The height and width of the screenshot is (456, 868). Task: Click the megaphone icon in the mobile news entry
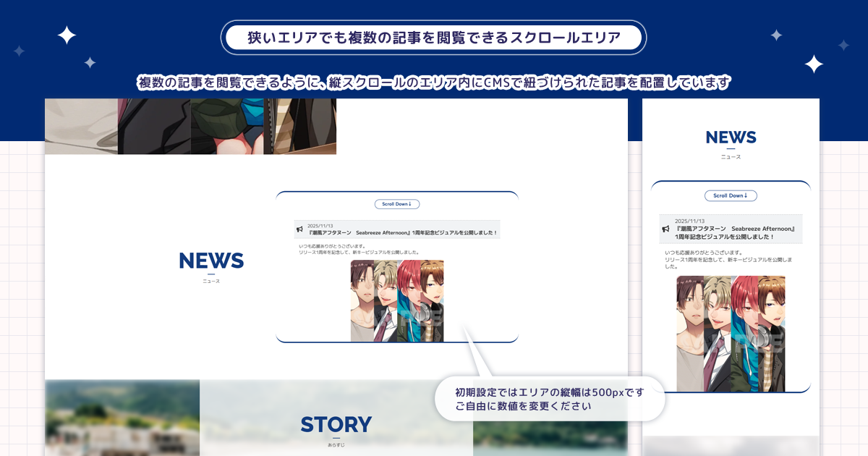[x=665, y=229]
